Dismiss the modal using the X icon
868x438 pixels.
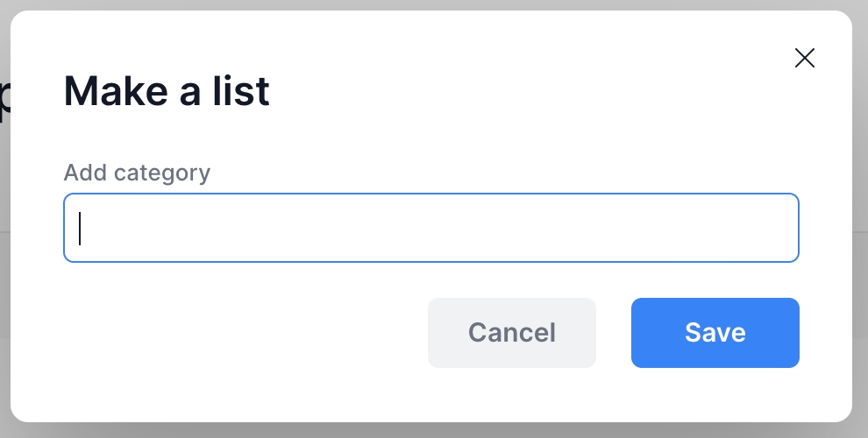coord(804,58)
